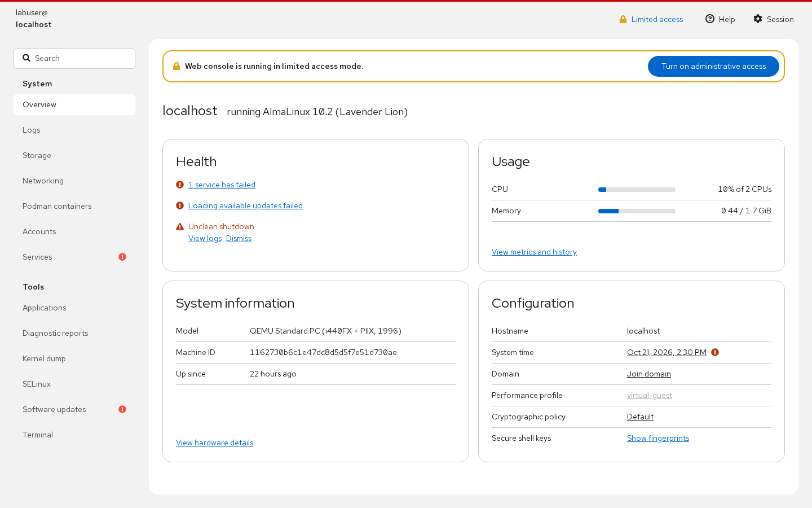Click the system time Oct 21, 2026 link
Viewport: 812px width, 508px height.
click(x=667, y=352)
